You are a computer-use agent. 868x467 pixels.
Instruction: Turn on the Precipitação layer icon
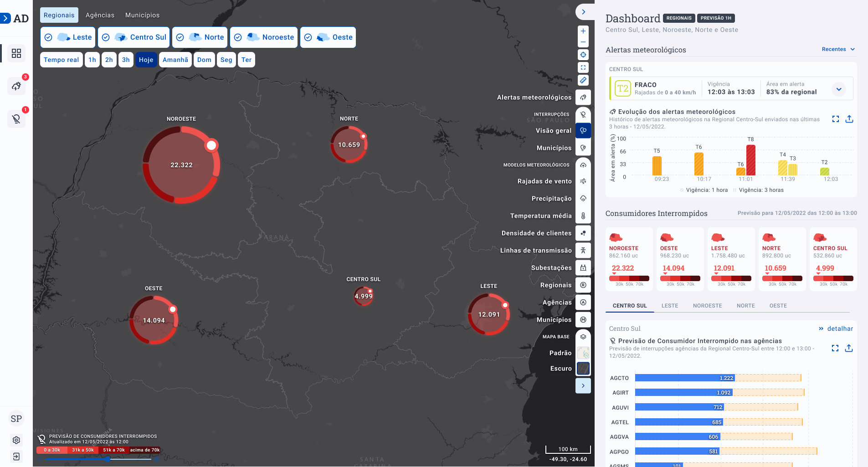click(583, 199)
